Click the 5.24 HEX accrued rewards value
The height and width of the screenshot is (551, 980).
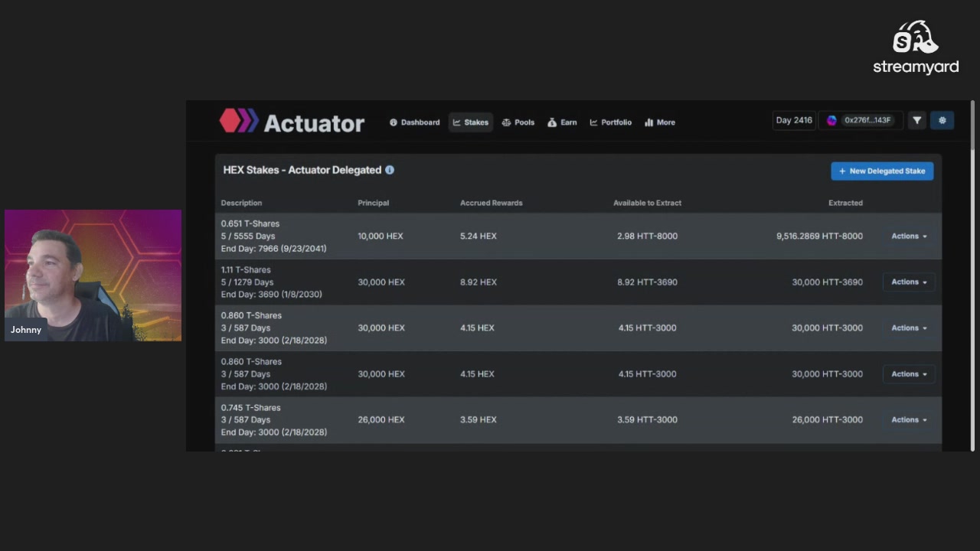click(478, 236)
